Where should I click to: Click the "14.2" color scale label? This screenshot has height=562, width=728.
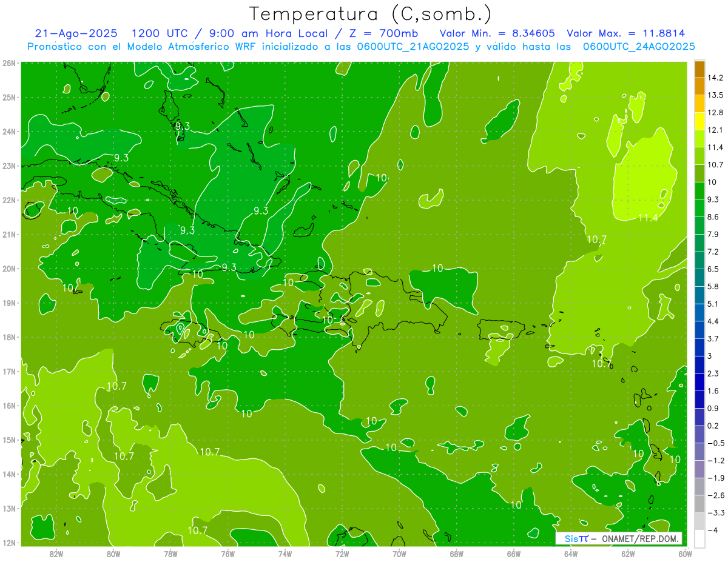click(716, 78)
